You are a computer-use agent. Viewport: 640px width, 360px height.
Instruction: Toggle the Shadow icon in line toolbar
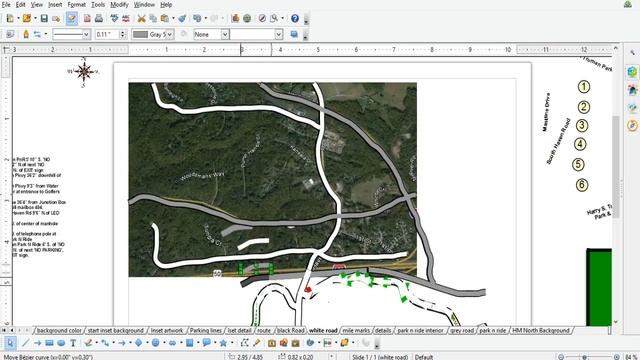point(294,34)
